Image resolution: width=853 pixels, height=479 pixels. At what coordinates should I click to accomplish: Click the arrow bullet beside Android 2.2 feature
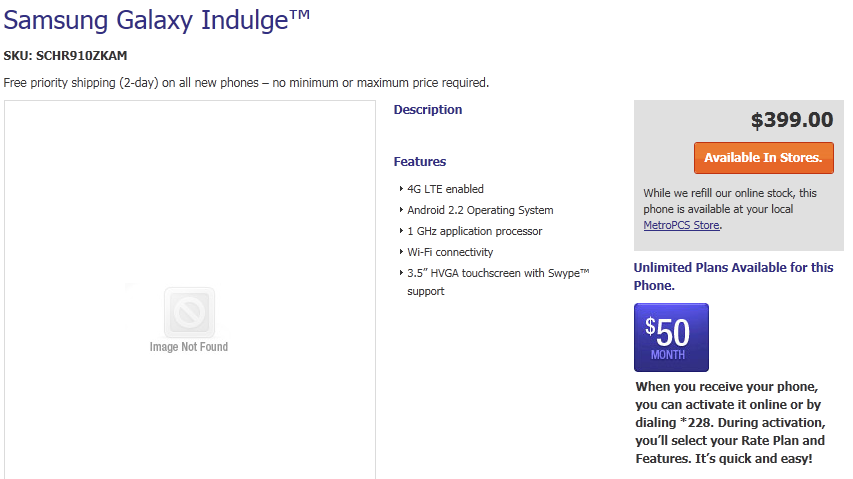pyautogui.click(x=400, y=210)
